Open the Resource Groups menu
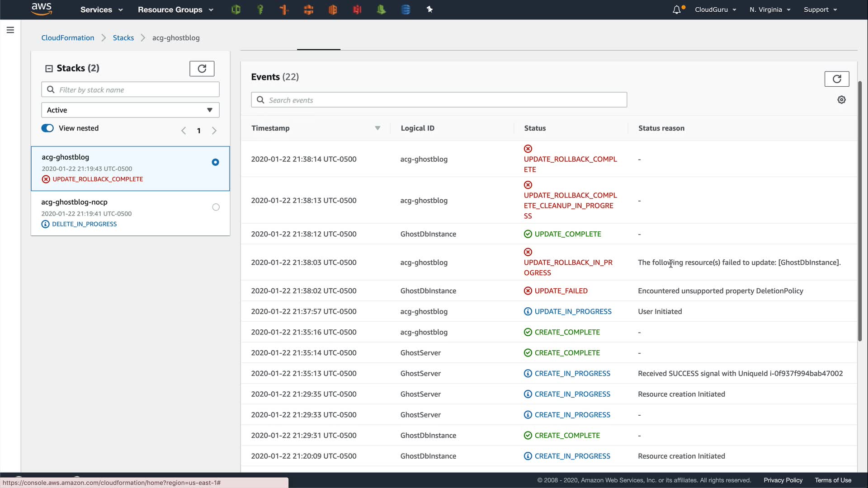The height and width of the screenshot is (488, 868). pos(175,9)
